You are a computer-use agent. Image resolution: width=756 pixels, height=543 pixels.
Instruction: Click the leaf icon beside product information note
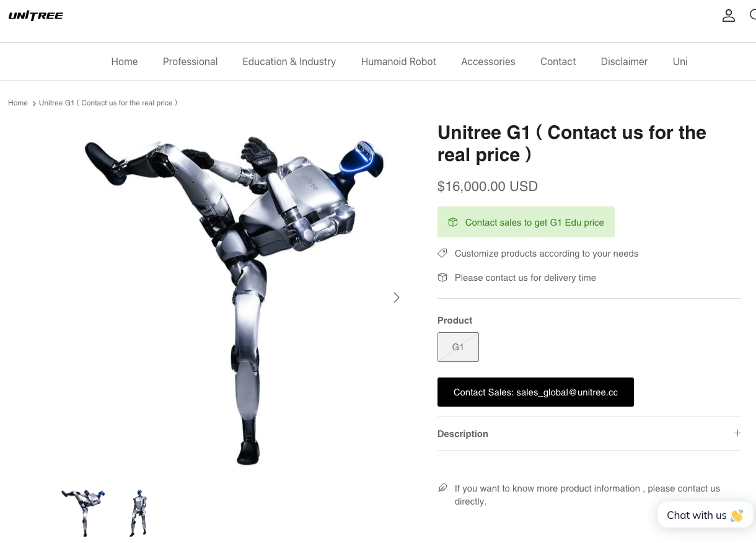tap(442, 488)
